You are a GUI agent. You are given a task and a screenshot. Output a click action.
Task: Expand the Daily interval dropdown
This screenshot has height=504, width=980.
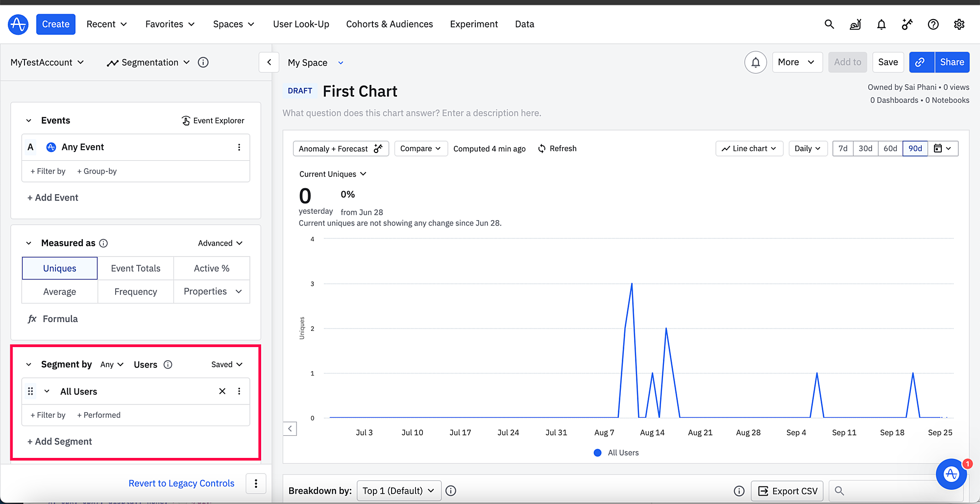pyautogui.click(x=808, y=149)
